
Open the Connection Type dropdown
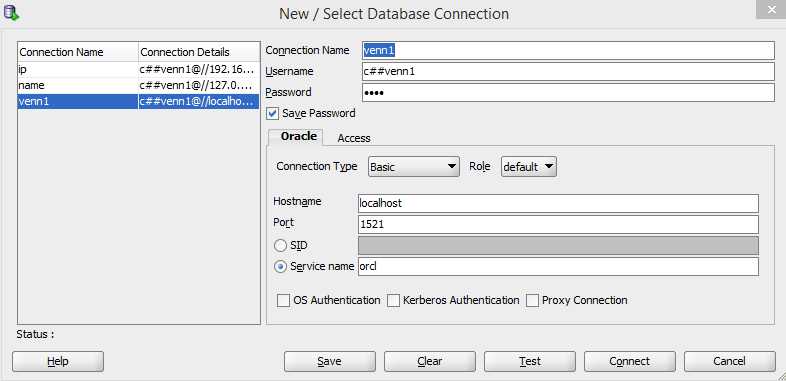coord(414,166)
